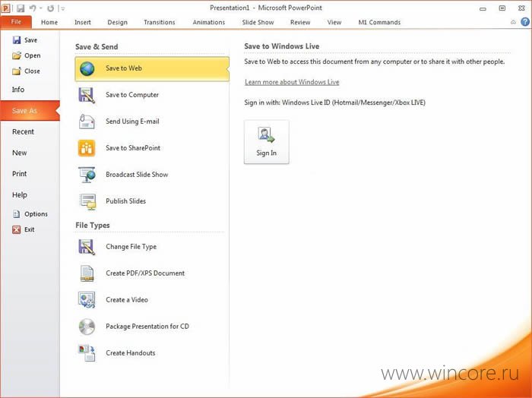Screen dimensions: 532x398
Task: Click the Create PDF/XPS Document icon
Action: tap(87, 273)
